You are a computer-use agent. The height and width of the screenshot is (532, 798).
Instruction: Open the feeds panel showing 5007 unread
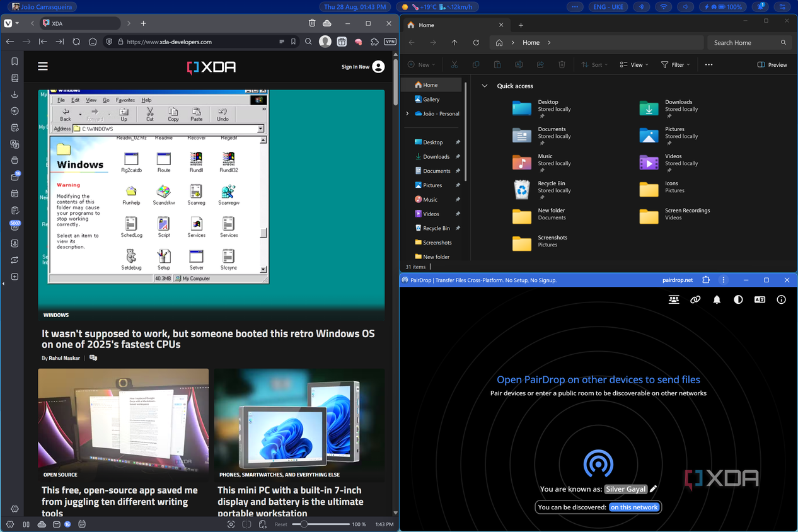coord(14,226)
